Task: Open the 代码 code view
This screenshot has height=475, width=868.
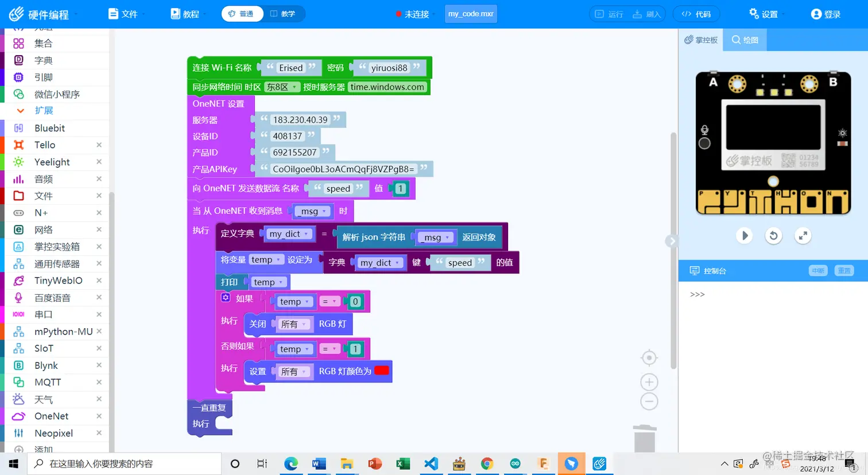Action: point(696,14)
